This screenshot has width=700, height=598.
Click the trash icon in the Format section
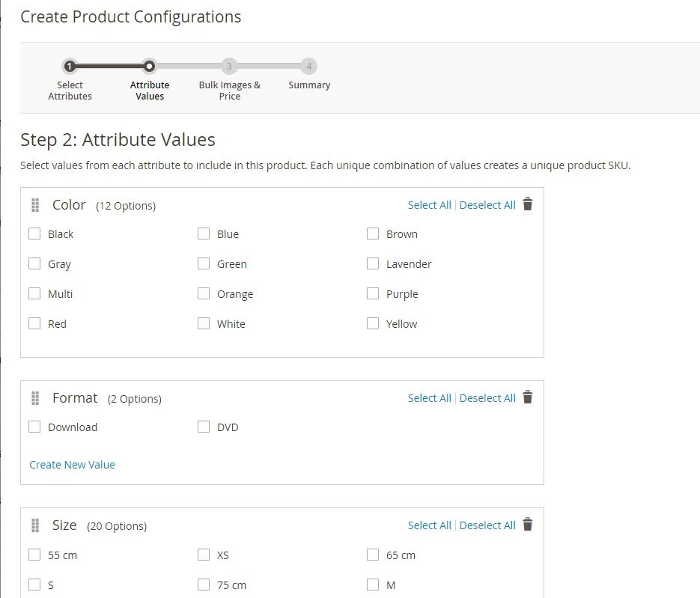(x=528, y=397)
